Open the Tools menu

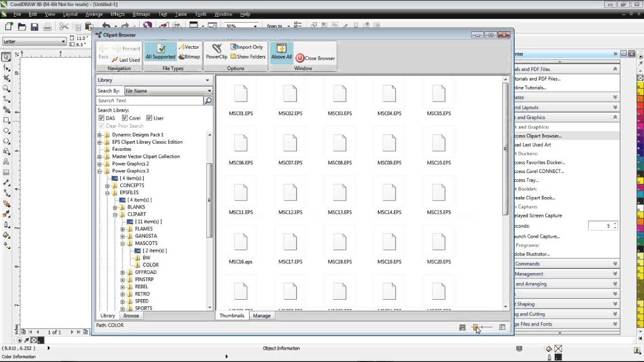(200, 14)
